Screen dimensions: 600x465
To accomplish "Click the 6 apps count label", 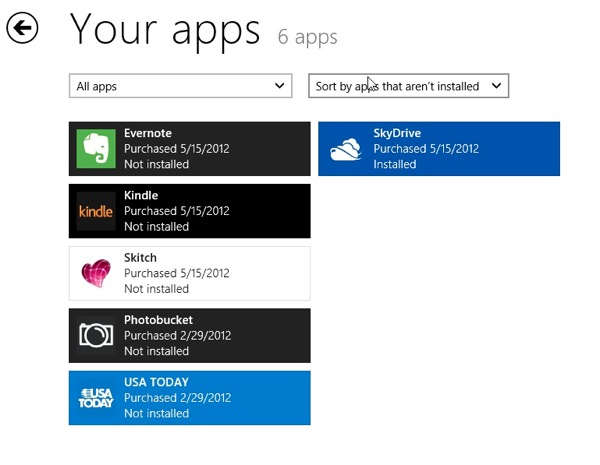I will (x=308, y=37).
